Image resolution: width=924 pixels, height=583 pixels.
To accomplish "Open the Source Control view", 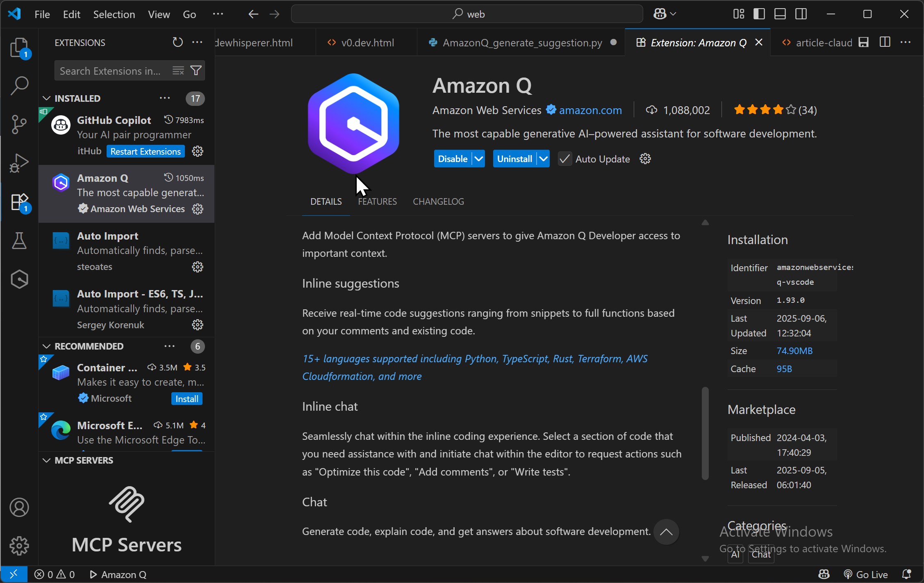I will coord(19,124).
